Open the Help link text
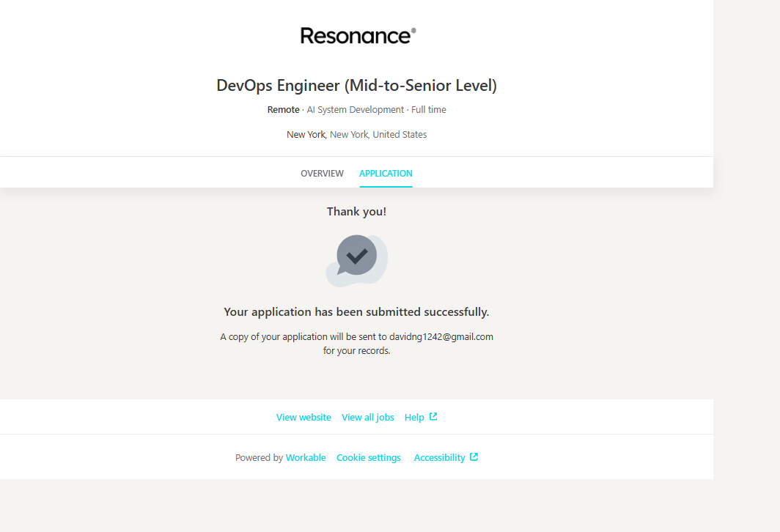780x532 pixels. (414, 418)
